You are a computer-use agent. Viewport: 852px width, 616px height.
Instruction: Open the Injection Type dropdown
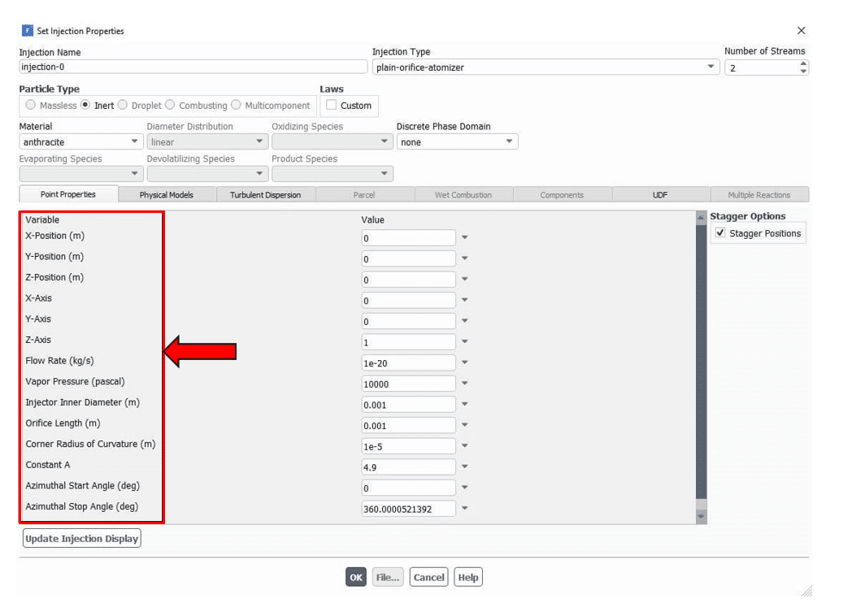pos(546,67)
